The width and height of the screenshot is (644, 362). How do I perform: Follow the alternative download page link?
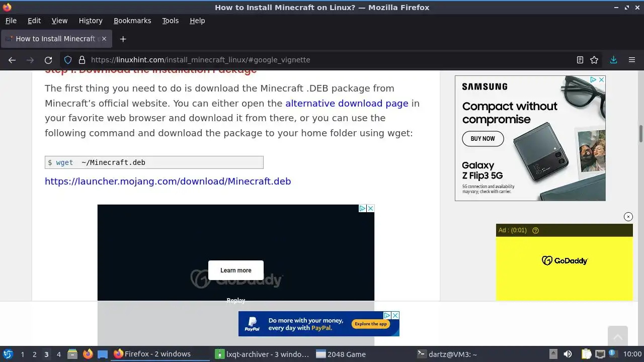click(347, 103)
